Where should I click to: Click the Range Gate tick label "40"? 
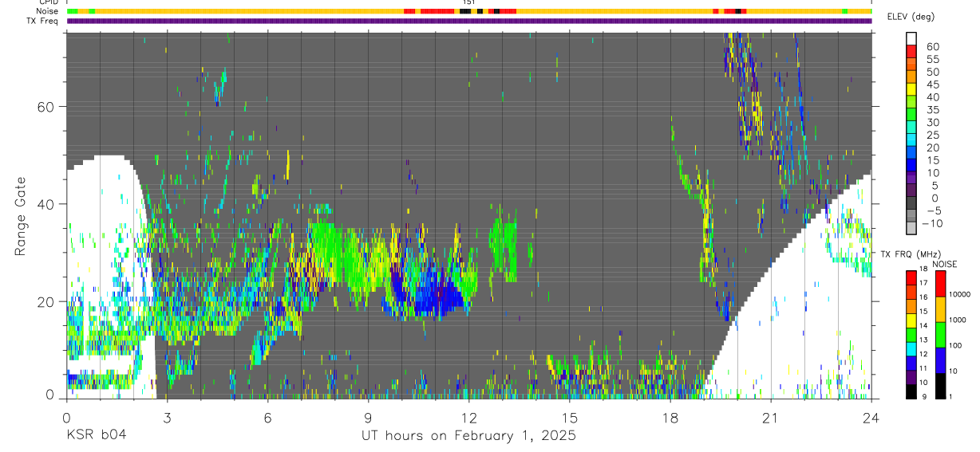coord(46,204)
